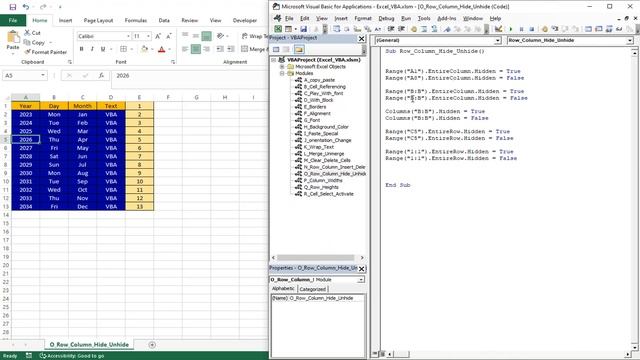Switch to the Developer ribbon tab in Excel
Screen dimensions: 640x360
pos(244,20)
